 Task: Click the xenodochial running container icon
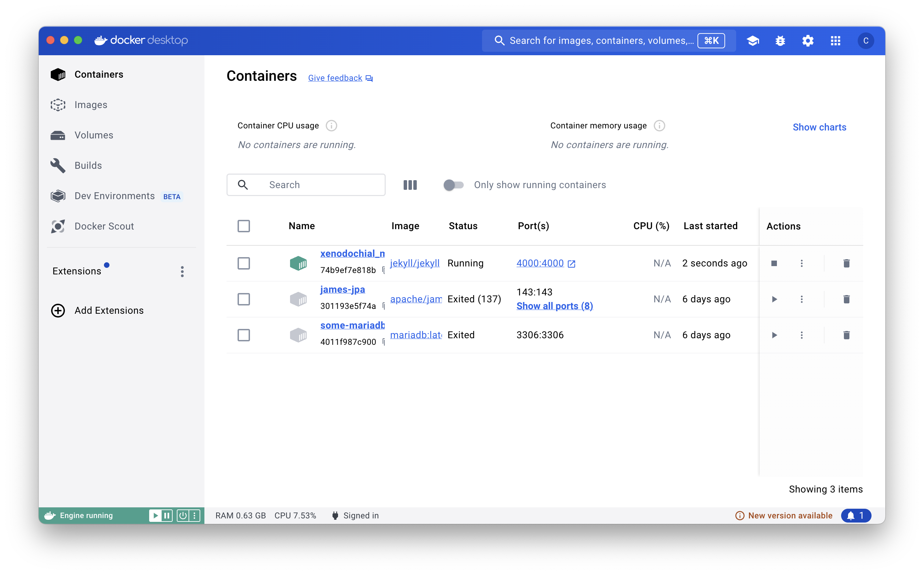298,263
